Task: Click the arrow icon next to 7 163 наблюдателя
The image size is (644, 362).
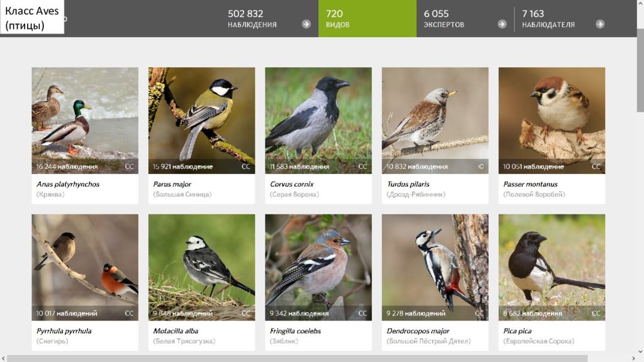Action: [x=600, y=25]
